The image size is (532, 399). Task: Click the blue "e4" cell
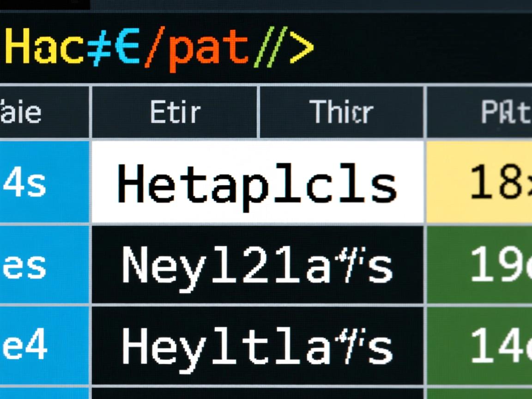[25, 346]
